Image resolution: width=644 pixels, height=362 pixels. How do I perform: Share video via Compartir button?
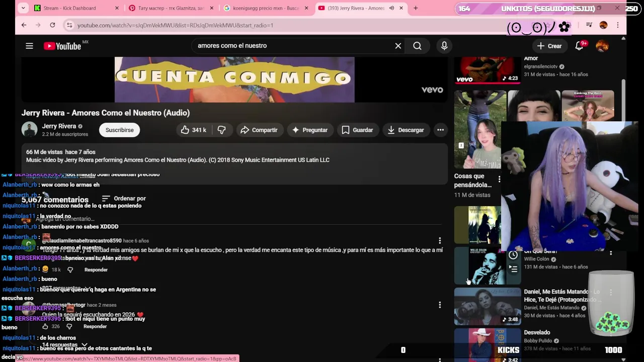click(x=259, y=130)
